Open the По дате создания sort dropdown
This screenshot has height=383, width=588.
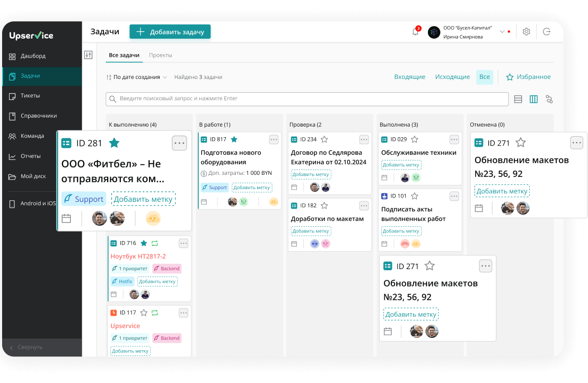tap(137, 77)
